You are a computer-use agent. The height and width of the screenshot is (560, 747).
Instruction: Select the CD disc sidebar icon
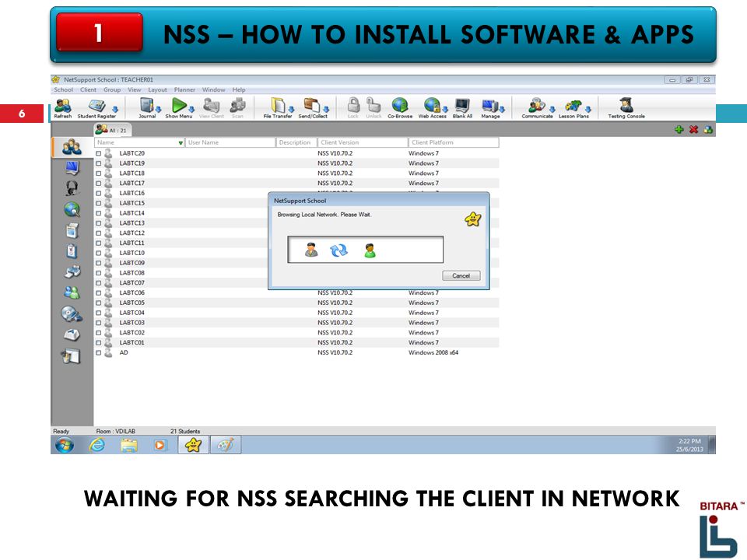72,313
